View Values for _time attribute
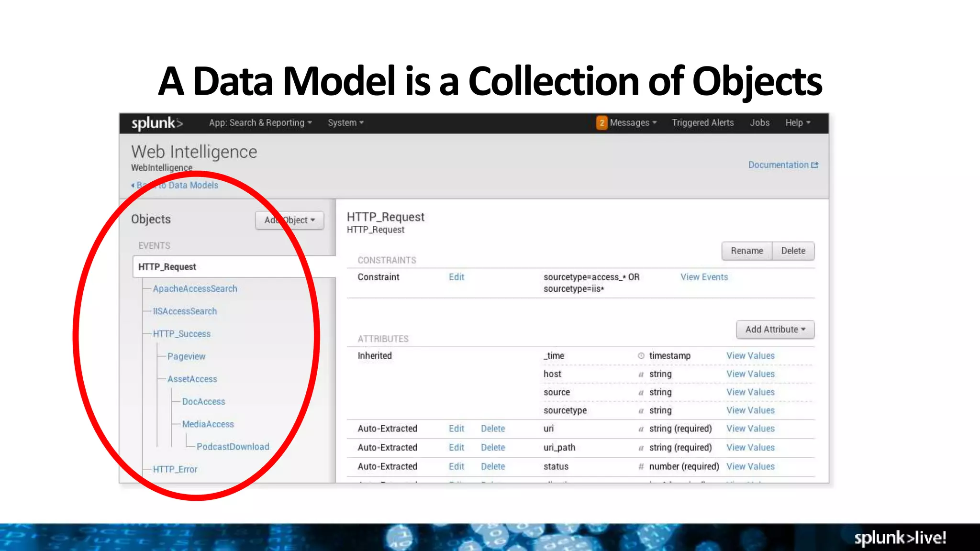Image resolution: width=980 pixels, height=551 pixels. pyautogui.click(x=750, y=356)
